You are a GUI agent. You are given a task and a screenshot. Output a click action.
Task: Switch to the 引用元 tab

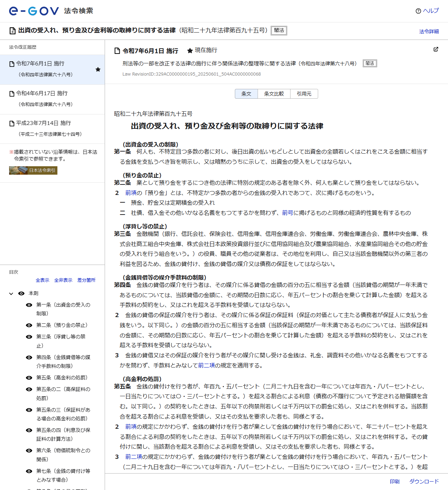pos(304,94)
